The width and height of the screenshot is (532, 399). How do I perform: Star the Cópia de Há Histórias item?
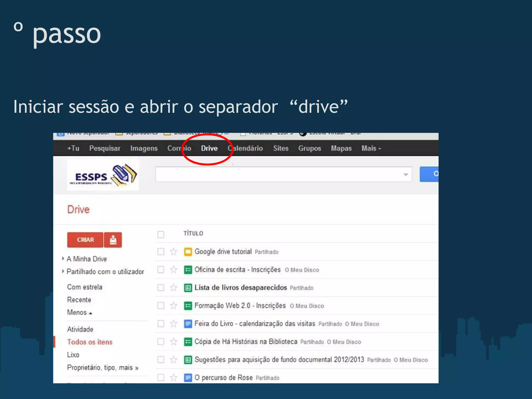click(174, 342)
